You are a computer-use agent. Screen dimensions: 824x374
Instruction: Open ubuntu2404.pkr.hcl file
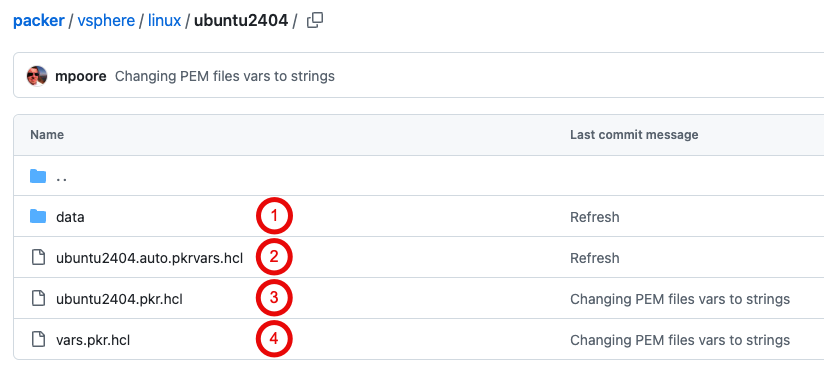tap(119, 299)
